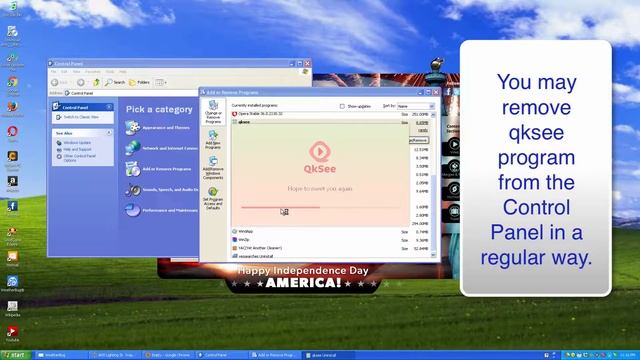Click the programs list scrollbar up arrow
This screenshot has width=640, height=360.
click(x=433, y=115)
